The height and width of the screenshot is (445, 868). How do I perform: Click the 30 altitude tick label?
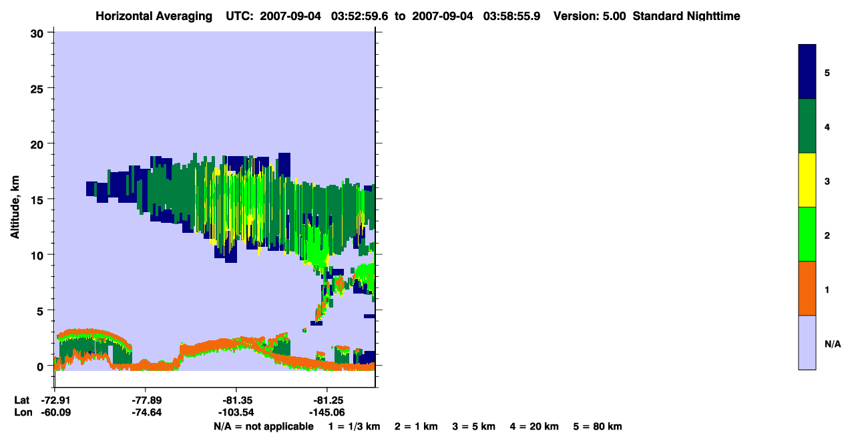coord(39,33)
